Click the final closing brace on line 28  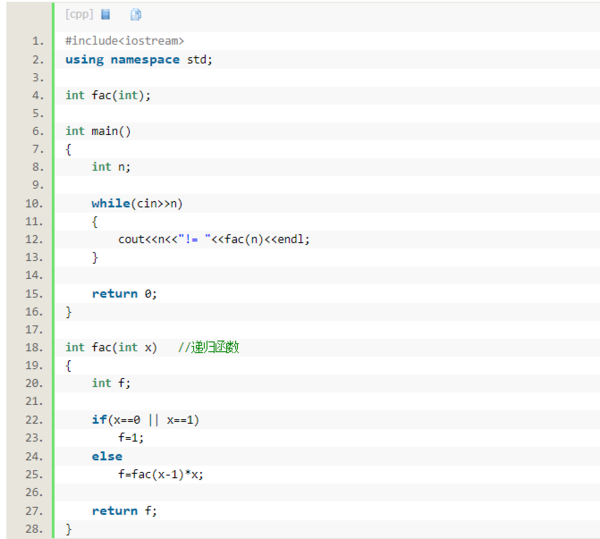pyautogui.click(x=68, y=529)
